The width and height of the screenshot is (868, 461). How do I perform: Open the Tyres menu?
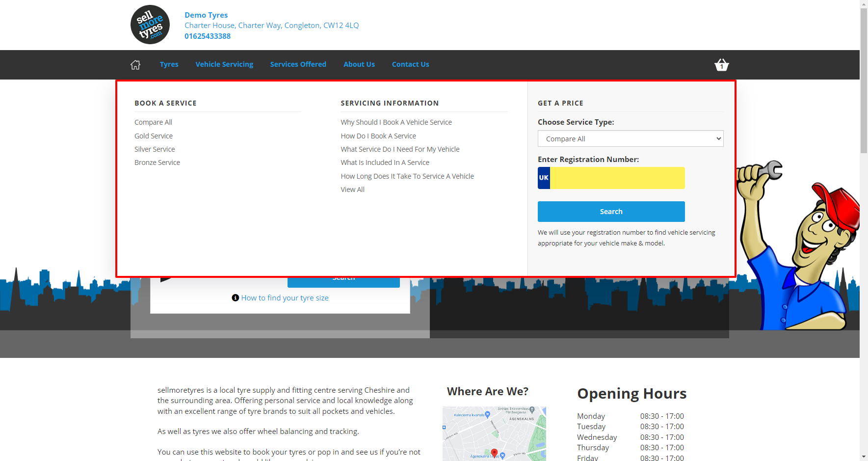point(169,64)
